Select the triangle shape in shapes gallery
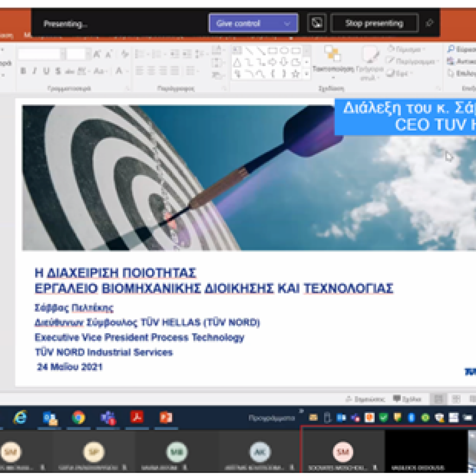This screenshot has width=476, height=476. pyautogui.click(x=237, y=62)
